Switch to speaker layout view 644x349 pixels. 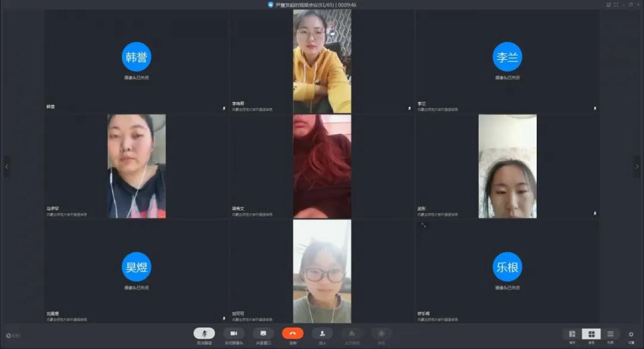coord(572,334)
